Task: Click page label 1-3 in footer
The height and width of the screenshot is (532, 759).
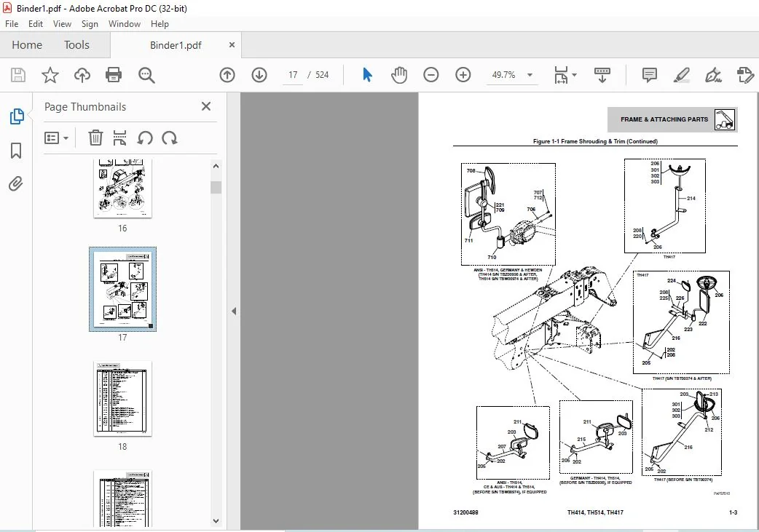Action: 733,512
